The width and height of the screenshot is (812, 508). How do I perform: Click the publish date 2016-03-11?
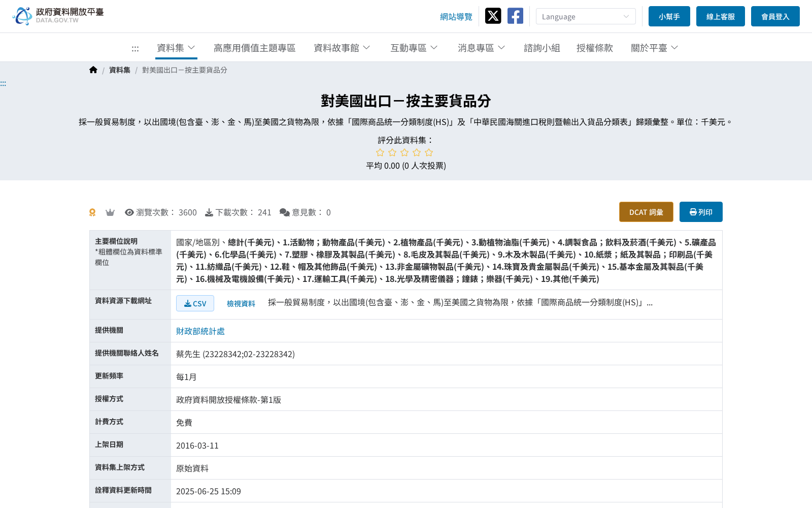pos(197,446)
